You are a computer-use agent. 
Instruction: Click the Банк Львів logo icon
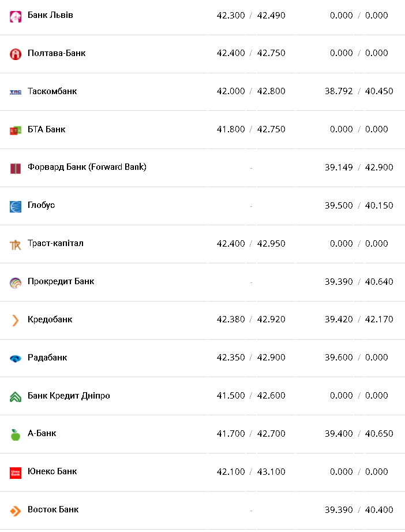point(16,17)
